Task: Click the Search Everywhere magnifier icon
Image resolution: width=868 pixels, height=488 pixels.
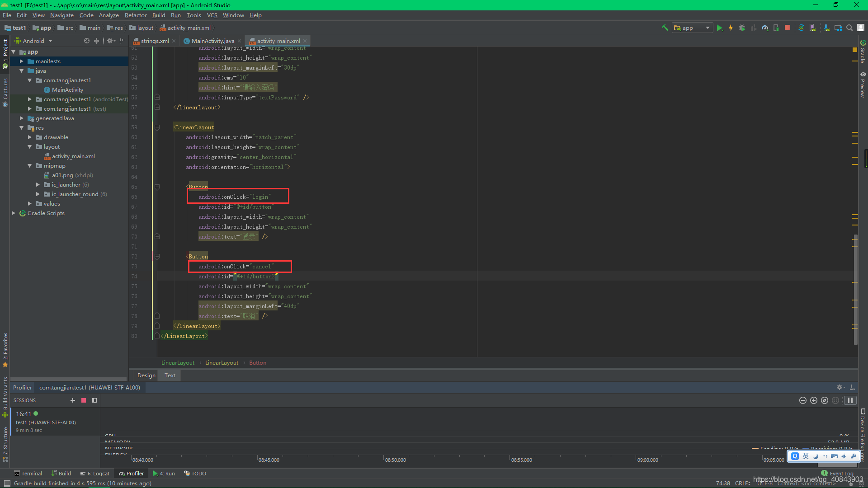Action: point(849,28)
